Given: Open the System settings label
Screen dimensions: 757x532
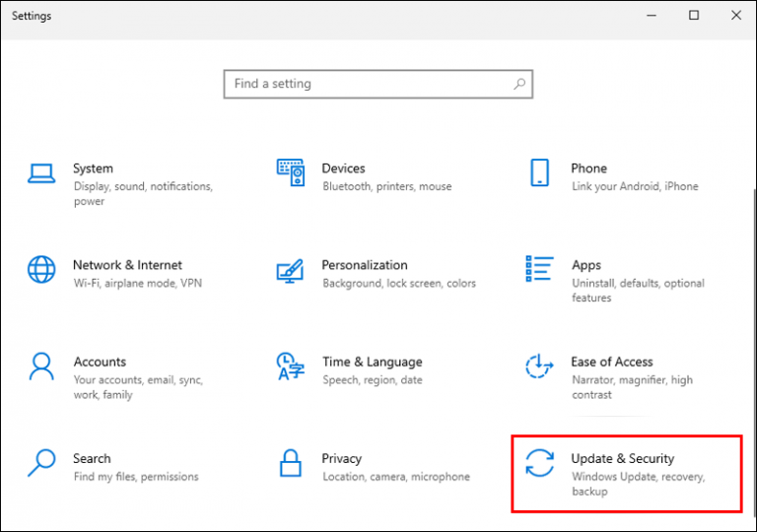Looking at the screenshot, I should click(x=93, y=168).
